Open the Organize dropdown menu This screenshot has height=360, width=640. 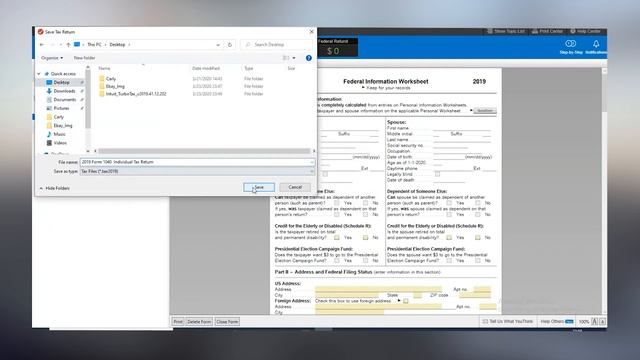[52, 58]
